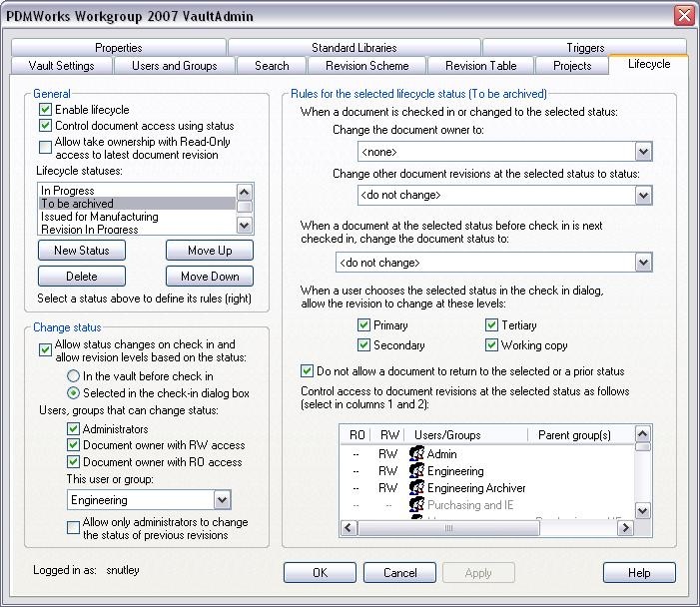Click access table horizontal scroll right arrow
Viewport: 700px width, 607px height.
pos(626,528)
